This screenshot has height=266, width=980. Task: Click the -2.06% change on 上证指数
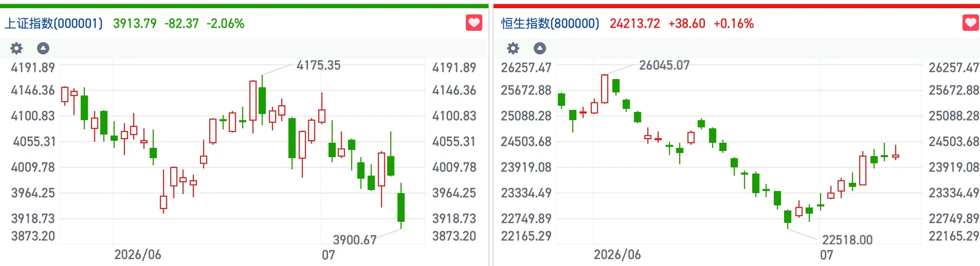(x=226, y=24)
